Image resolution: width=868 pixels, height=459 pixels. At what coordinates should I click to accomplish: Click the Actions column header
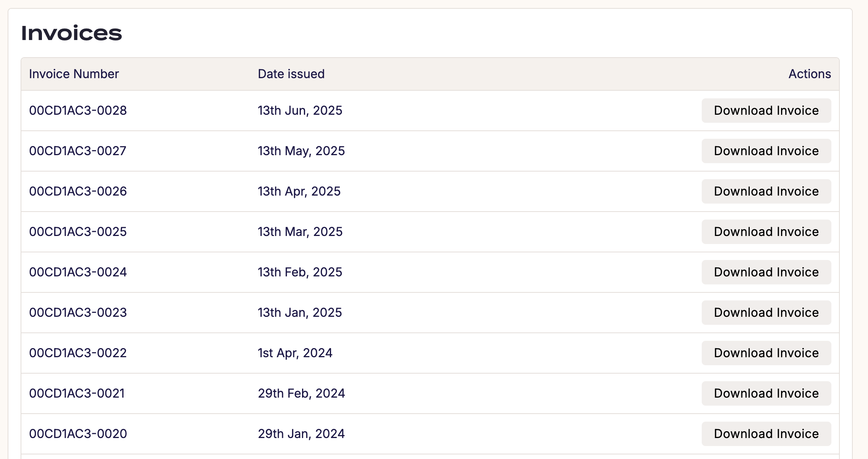[809, 74]
